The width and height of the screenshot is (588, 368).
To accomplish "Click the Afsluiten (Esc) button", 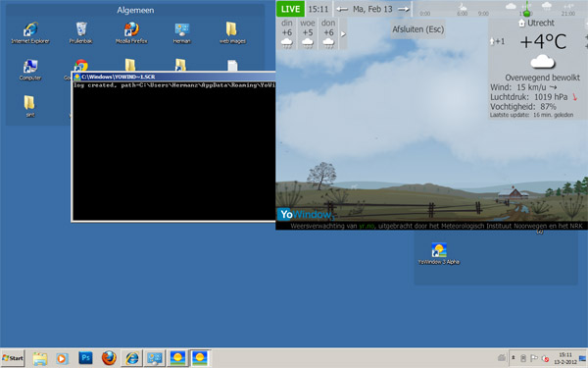I will pyautogui.click(x=417, y=29).
